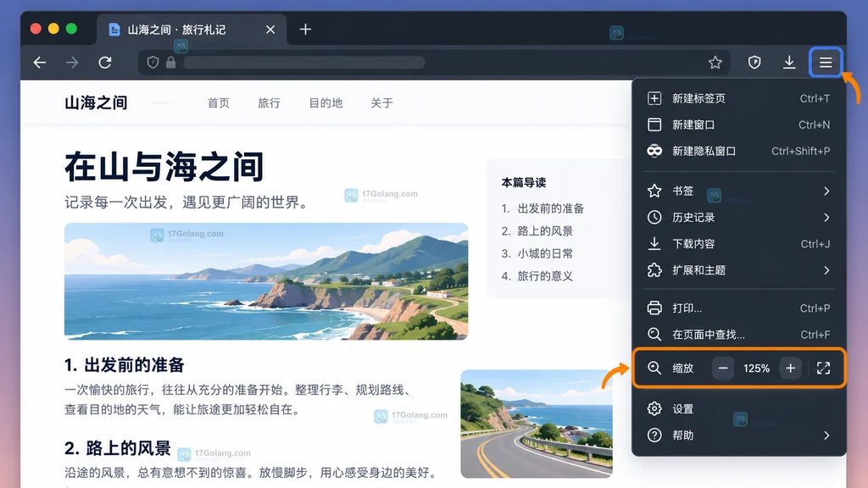The width and height of the screenshot is (868, 488).
Task: Close the 山海之间 · 旅行札记 tab
Action: pos(270,30)
